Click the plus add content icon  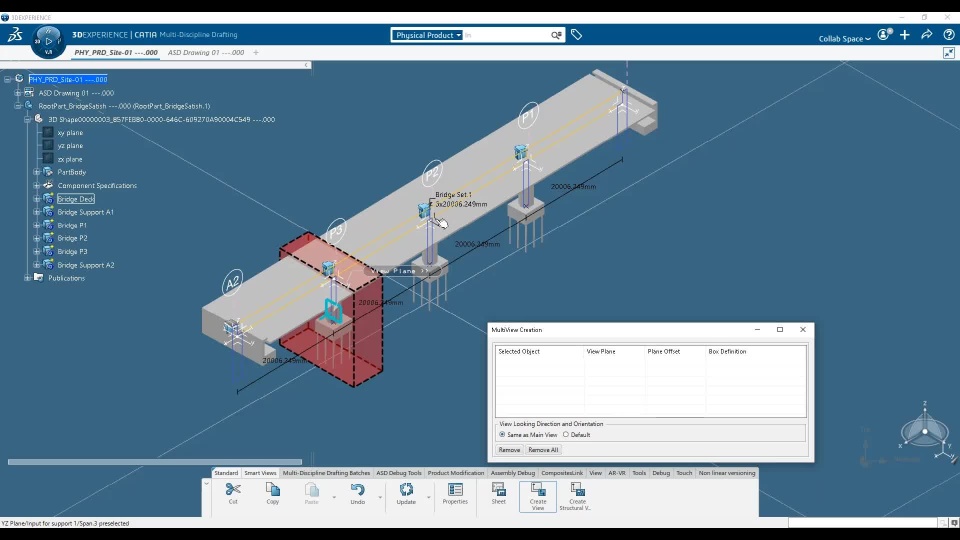tap(905, 35)
